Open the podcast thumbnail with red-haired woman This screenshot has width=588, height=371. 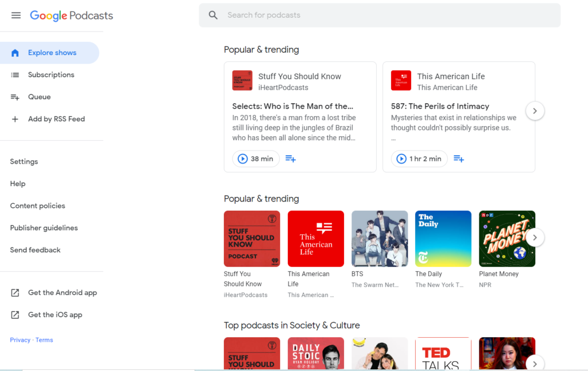tap(507, 353)
